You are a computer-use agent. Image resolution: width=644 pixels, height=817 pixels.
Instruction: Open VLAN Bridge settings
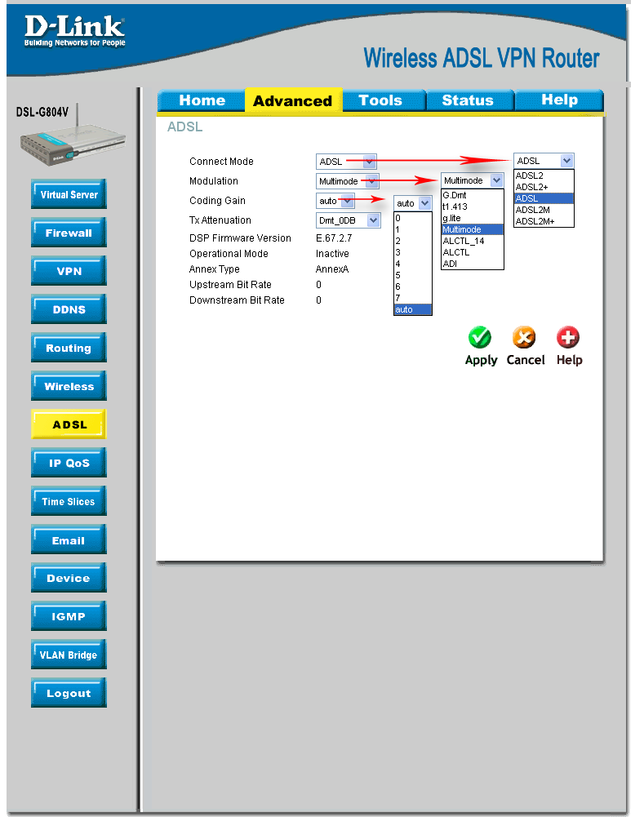point(69,655)
